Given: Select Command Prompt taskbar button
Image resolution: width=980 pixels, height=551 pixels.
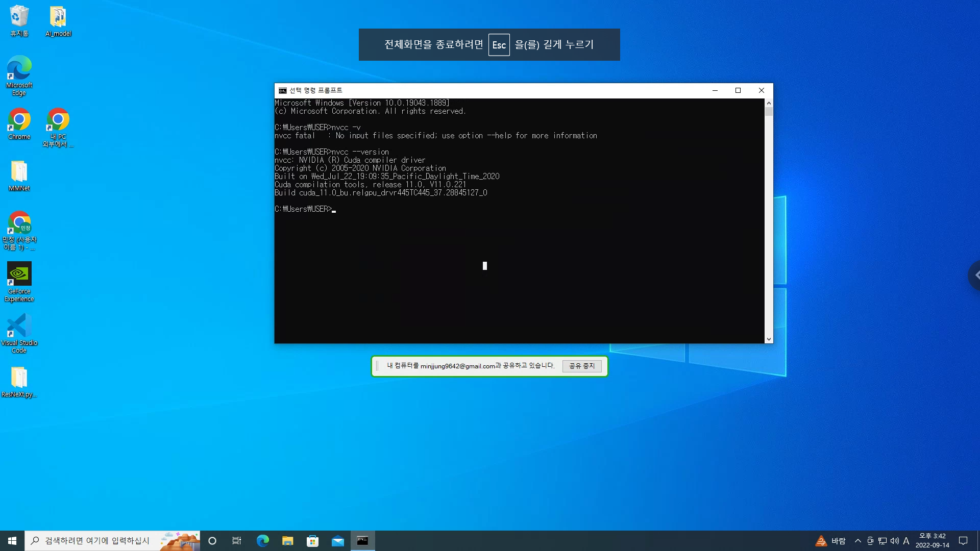Looking at the screenshot, I should click(x=362, y=541).
